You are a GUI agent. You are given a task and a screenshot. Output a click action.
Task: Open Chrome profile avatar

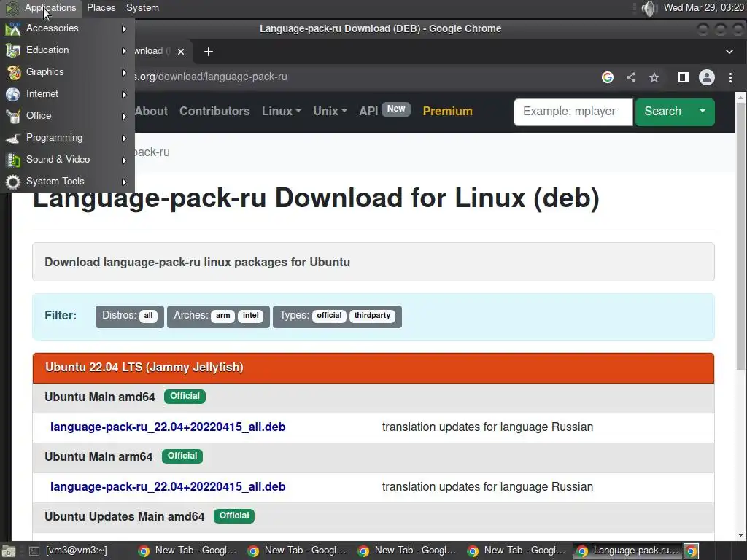click(x=706, y=77)
